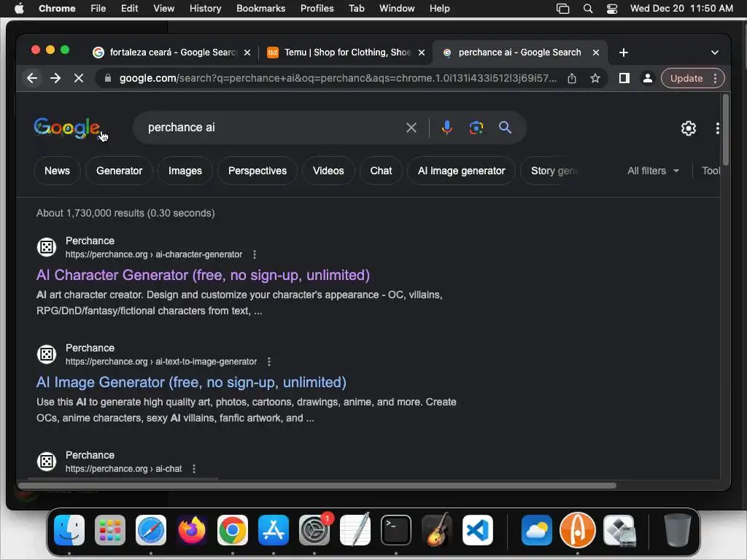Close the Temu tab

tap(422, 52)
